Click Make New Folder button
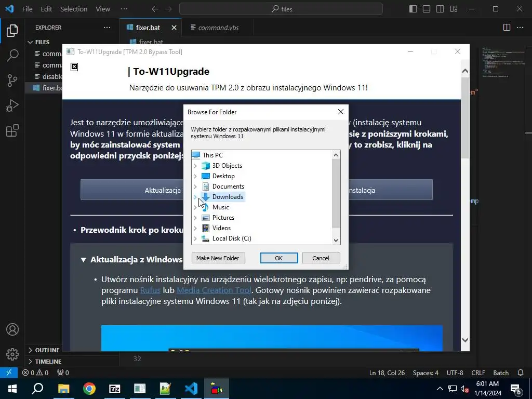Viewport: 532px width, 399px height. (x=218, y=258)
